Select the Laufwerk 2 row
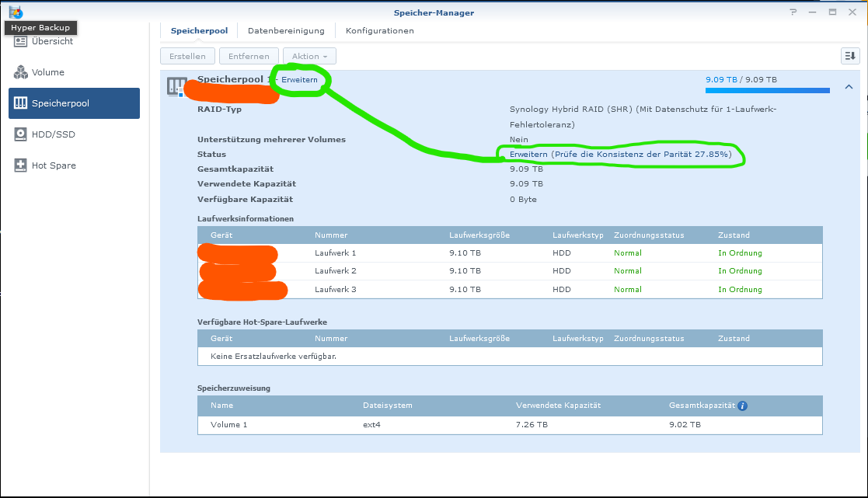The height and width of the screenshot is (498, 868). click(x=510, y=270)
